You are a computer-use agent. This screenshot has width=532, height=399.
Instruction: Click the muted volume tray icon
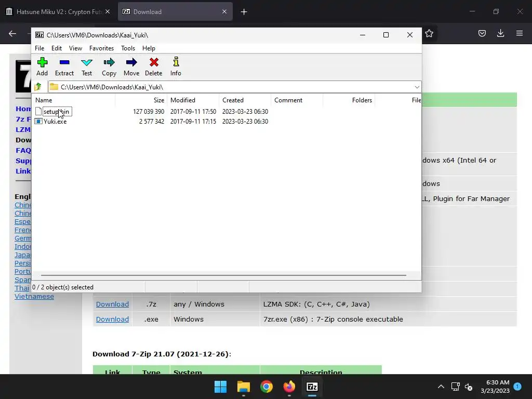pos(469,387)
